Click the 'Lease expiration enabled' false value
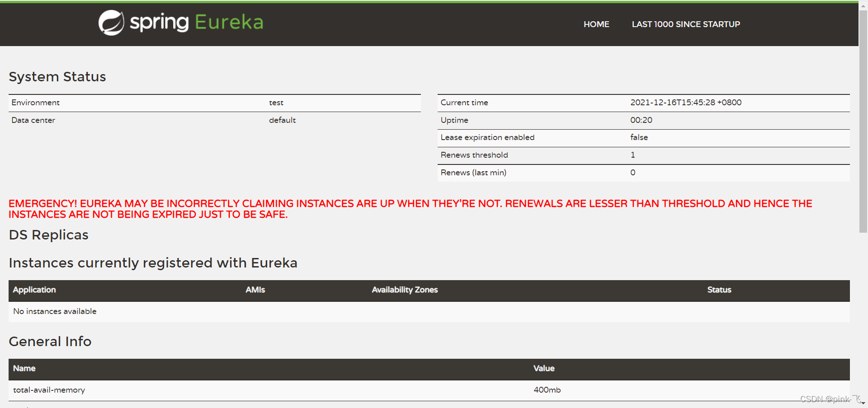868x408 pixels. click(639, 137)
